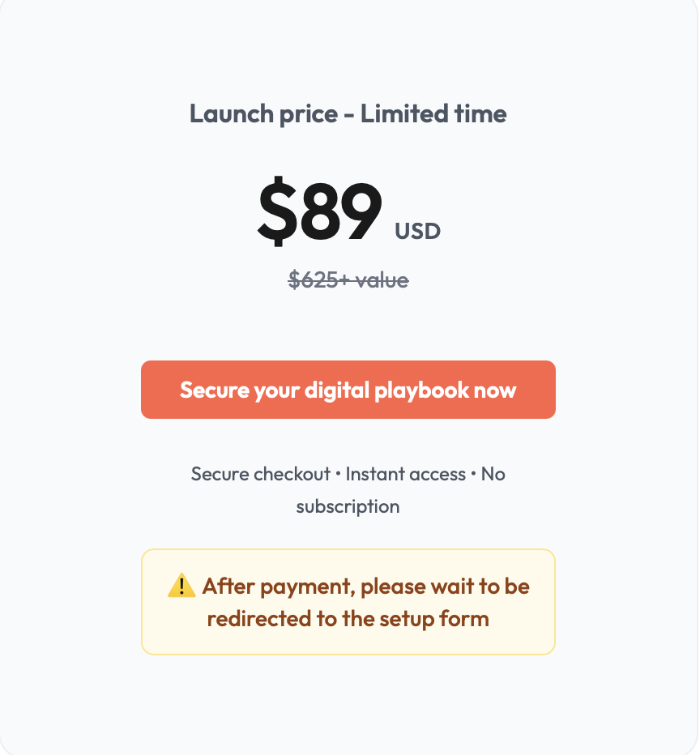Select the "Limited time" heading text
The width and height of the screenshot is (700, 755).
[433, 114]
